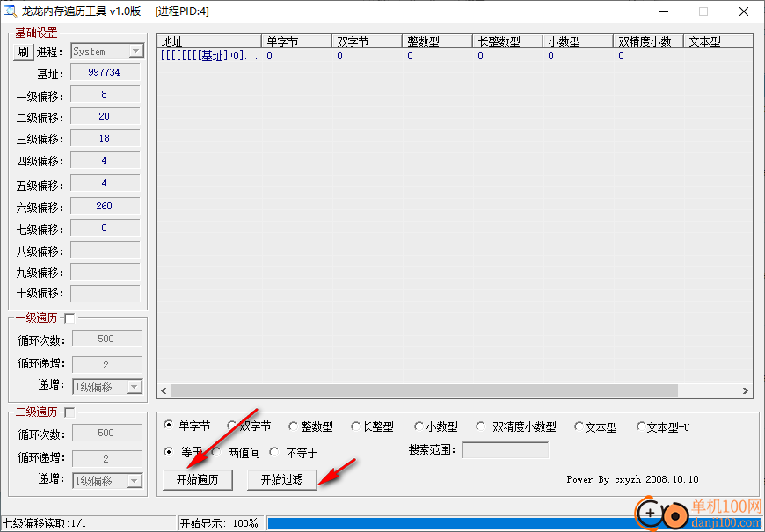This screenshot has width=765, height=532.
Task: Close the 龙龙内存遍历工具 window
Action: click(744, 11)
